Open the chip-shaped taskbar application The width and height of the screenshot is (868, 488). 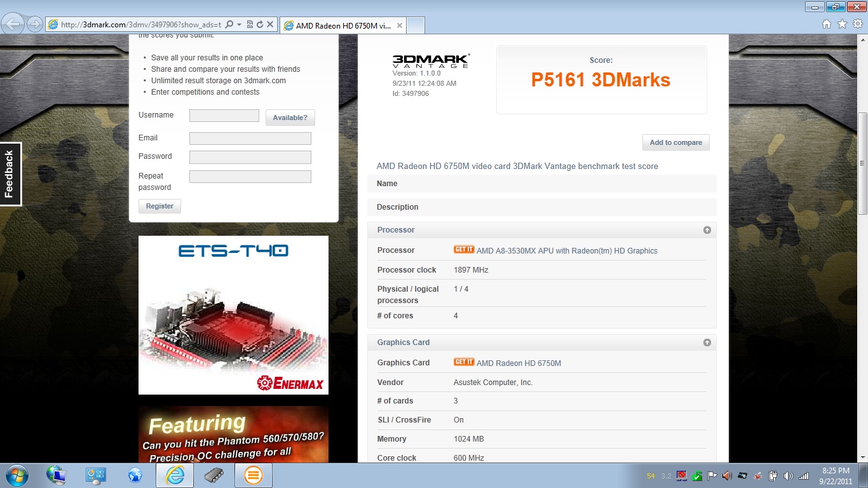point(214,475)
